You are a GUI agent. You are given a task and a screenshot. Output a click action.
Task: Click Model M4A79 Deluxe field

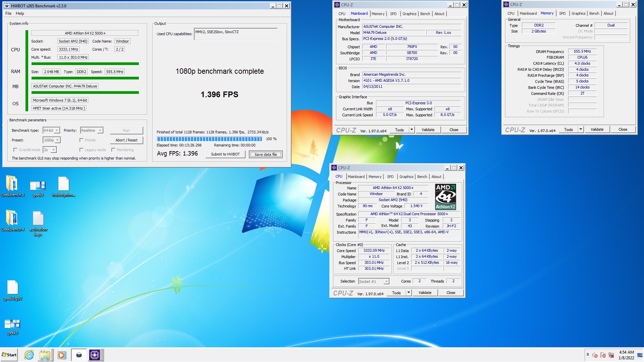[x=394, y=33]
